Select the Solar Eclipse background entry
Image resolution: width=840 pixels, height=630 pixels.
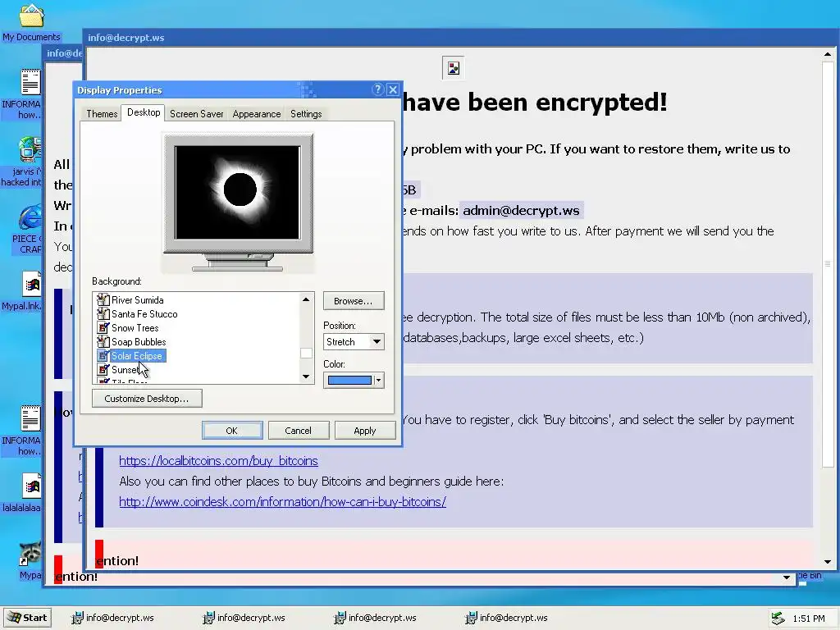click(x=136, y=356)
